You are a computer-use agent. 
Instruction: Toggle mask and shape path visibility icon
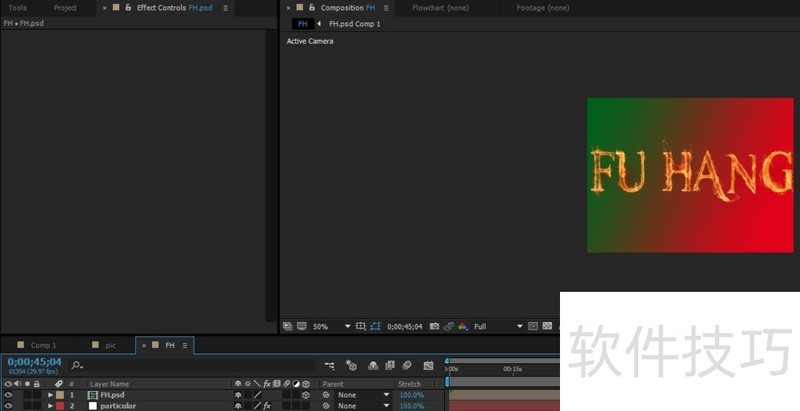[375, 326]
